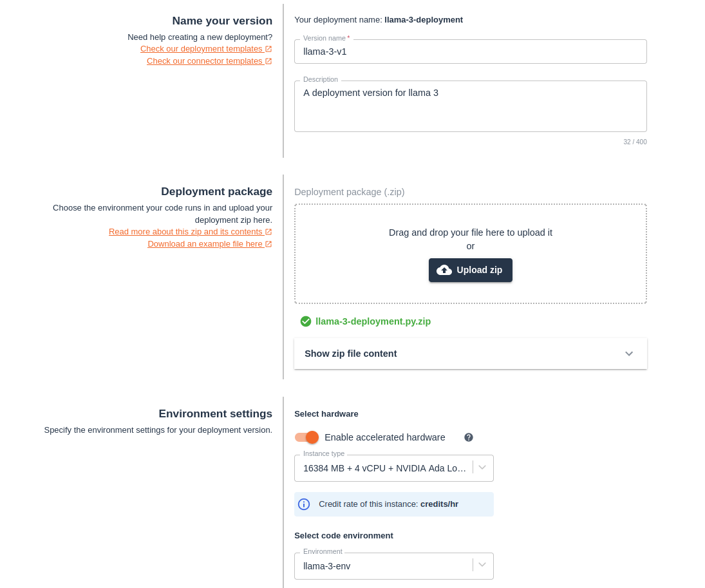Click the llama-3-deployment.py.zip file name

coord(373,321)
